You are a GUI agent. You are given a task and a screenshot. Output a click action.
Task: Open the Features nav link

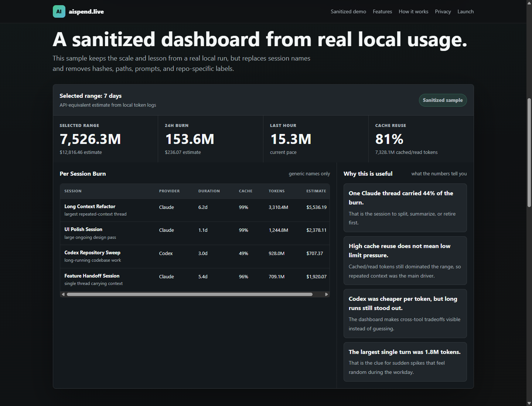tap(382, 11)
